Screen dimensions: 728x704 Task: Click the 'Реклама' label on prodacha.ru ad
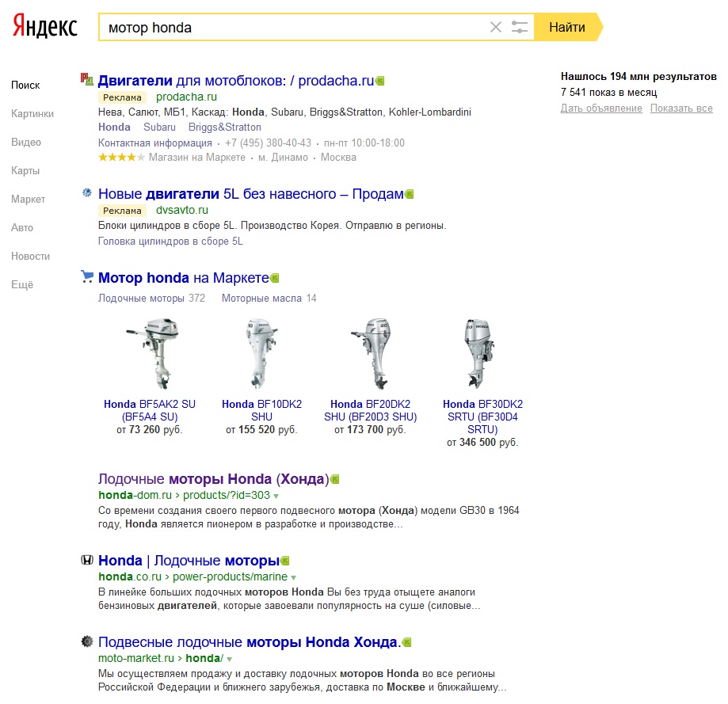[122, 97]
